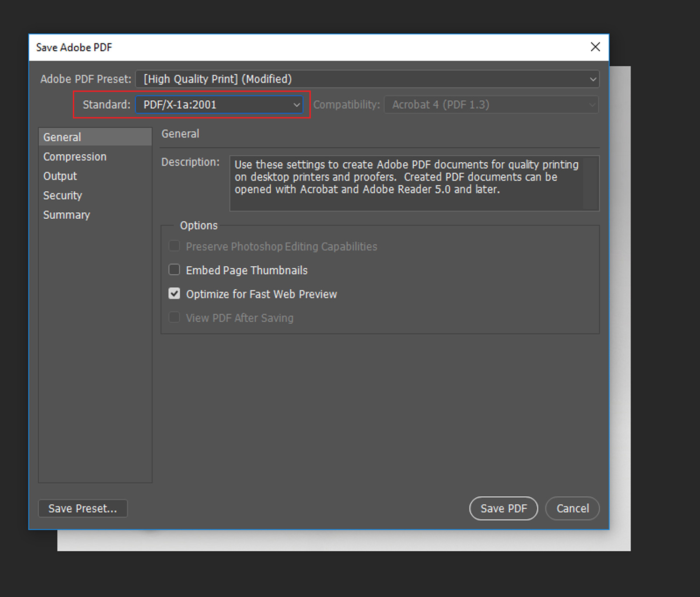This screenshot has width=700, height=597.
Task: Select the General category in sidebar
Action: [95, 137]
